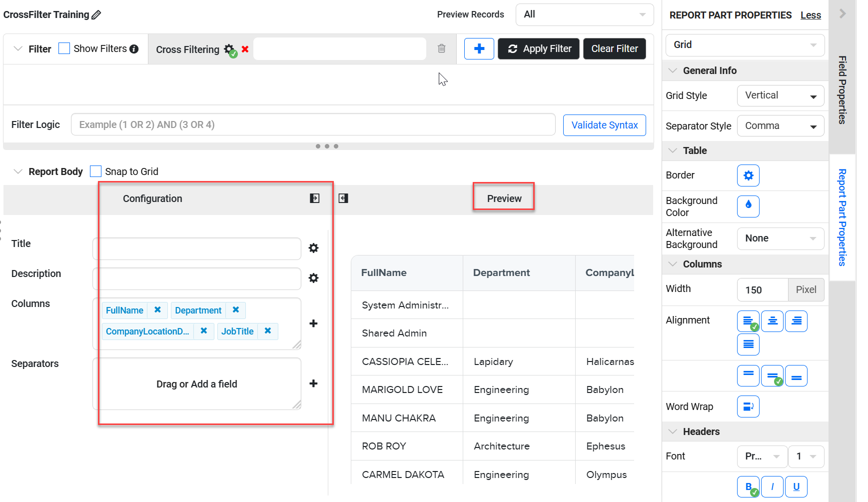Image resolution: width=868 pixels, height=502 pixels.
Task: Collapse Columns properties section
Action: 673,264
